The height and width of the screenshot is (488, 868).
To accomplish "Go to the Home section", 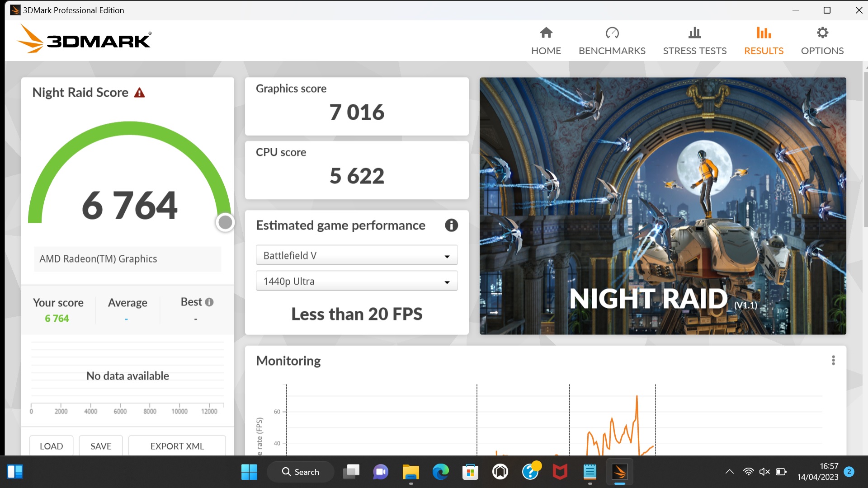I will coord(546,41).
